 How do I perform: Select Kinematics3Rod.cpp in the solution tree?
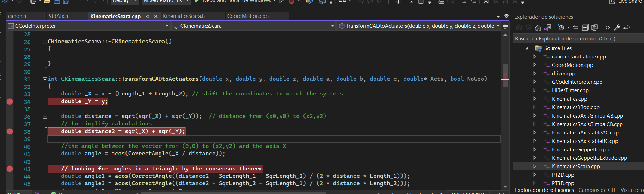(x=575, y=107)
